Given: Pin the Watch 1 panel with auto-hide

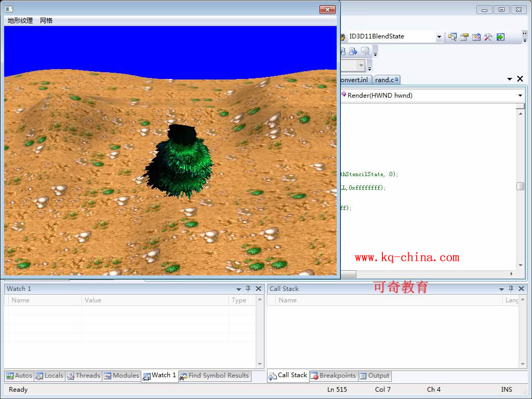Looking at the screenshot, I should click(x=248, y=289).
